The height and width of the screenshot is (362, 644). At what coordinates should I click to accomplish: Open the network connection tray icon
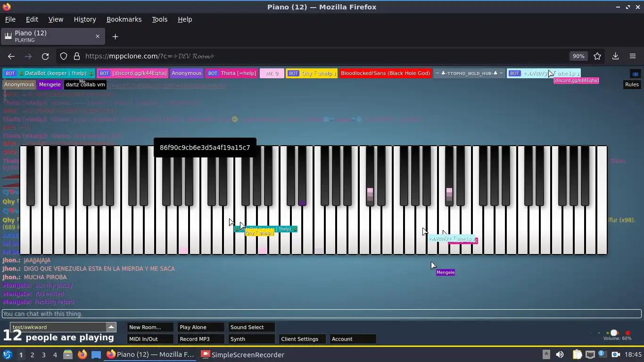590,354
